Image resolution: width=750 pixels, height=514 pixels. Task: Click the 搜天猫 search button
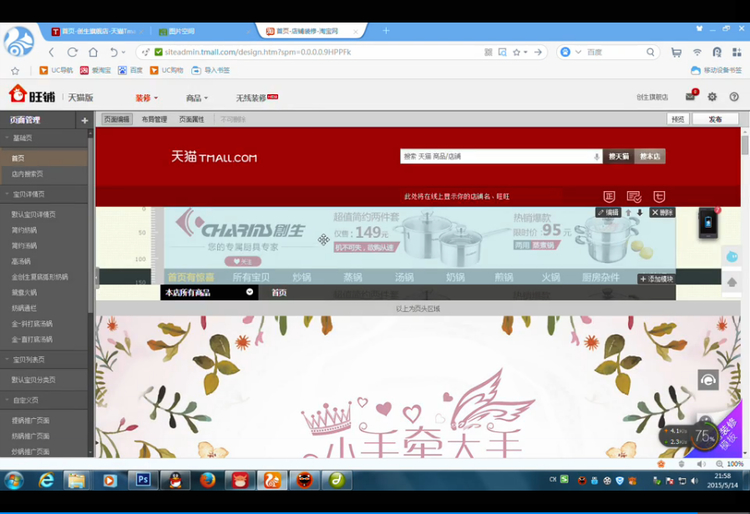618,156
